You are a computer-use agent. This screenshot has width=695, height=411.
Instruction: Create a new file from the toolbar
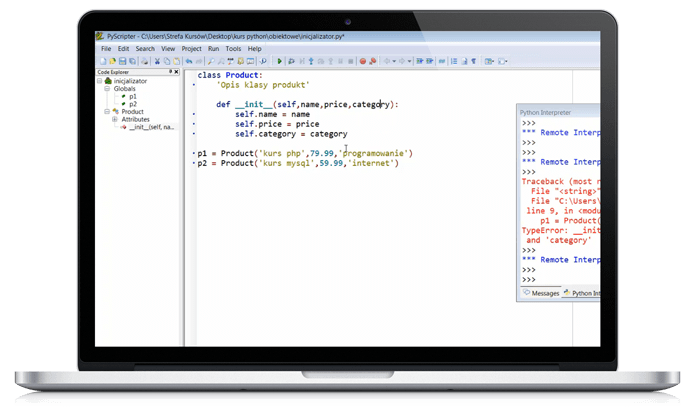[103, 61]
